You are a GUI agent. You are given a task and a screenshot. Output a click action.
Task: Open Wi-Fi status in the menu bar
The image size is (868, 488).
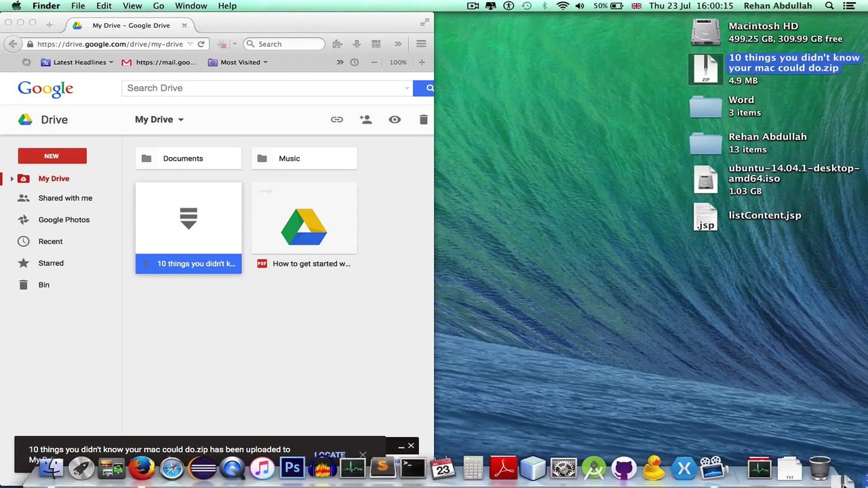562,5
